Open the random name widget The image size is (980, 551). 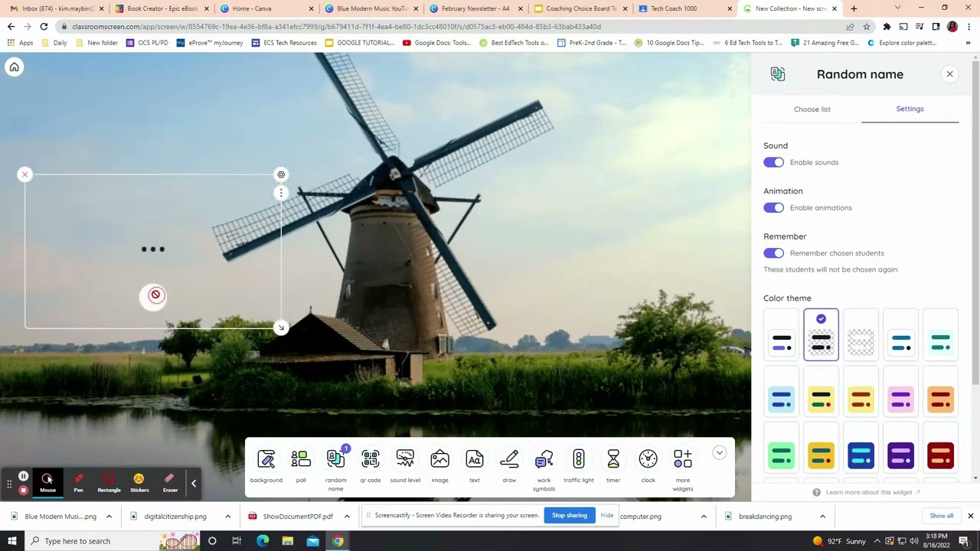pos(335,468)
